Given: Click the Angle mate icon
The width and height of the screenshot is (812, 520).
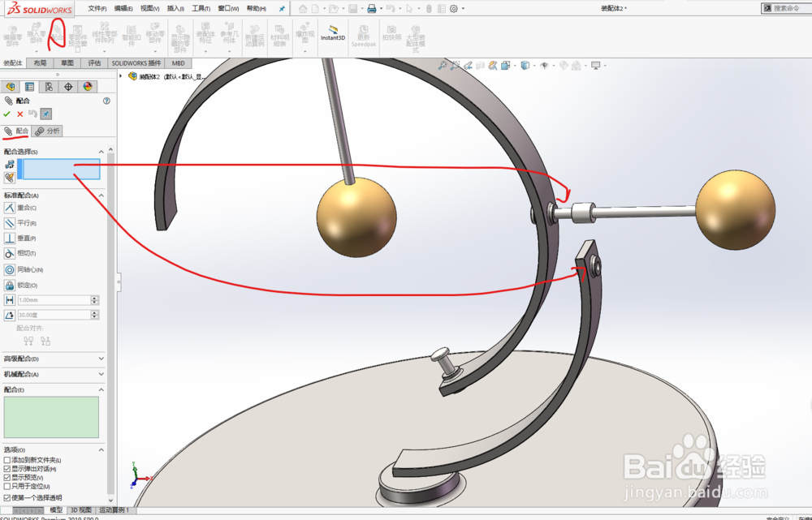Looking at the screenshot, I should [x=9, y=315].
